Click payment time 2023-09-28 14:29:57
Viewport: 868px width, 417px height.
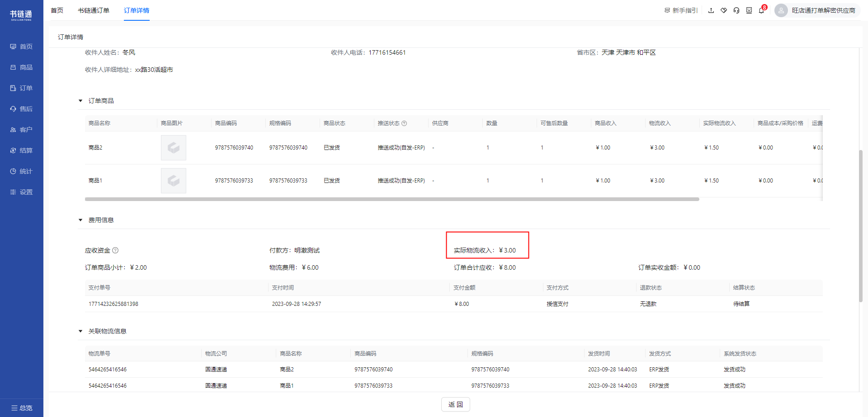pos(297,304)
